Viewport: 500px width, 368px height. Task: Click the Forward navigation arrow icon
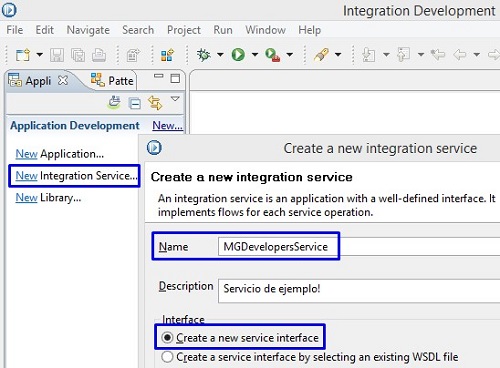coord(494,54)
